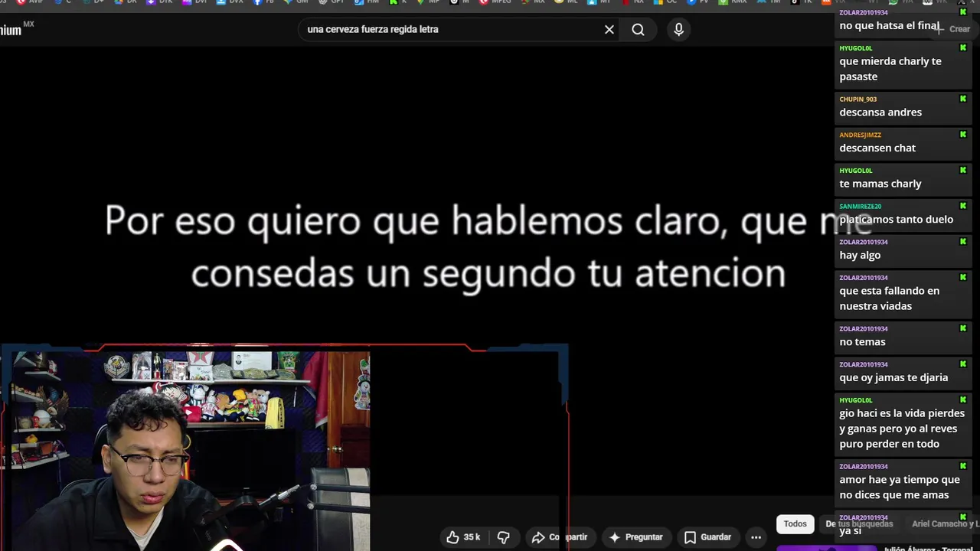Image resolution: width=980 pixels, height=551 pixels.
Task: Click chat message 'gio haci es la vida pierdes'
Action: coord(902,429)
